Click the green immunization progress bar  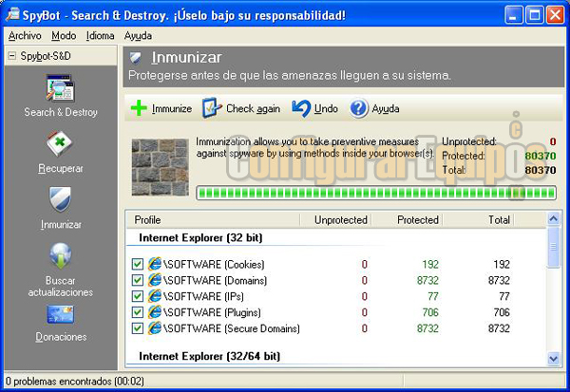[376, 193]
